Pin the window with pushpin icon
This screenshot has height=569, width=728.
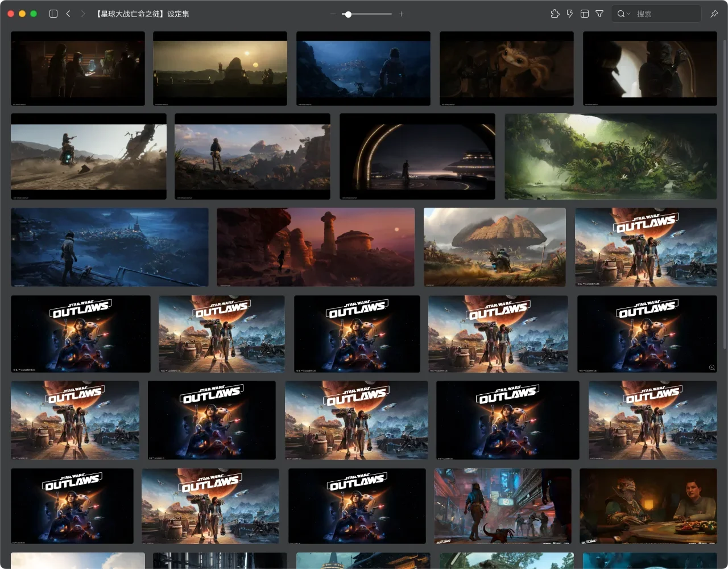[714, 14]
